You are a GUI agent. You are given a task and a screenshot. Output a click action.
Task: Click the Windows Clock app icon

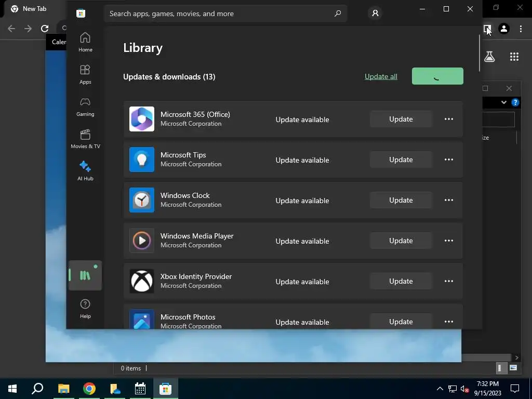click(142, 200)
